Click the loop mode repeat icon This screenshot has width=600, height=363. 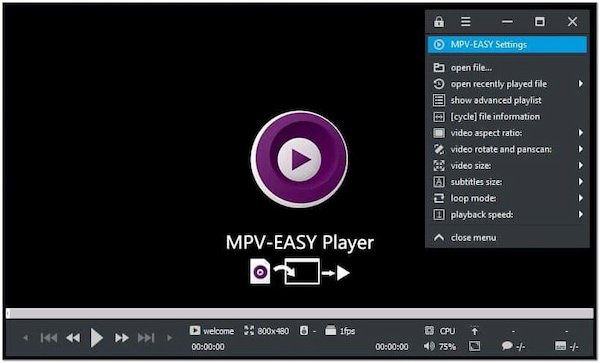point(439,198)
